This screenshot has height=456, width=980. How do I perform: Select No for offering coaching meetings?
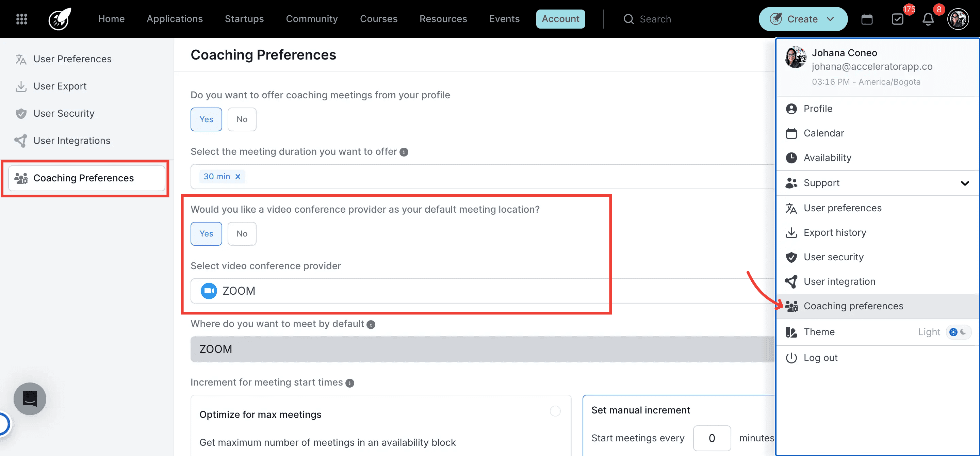(242, 119)
